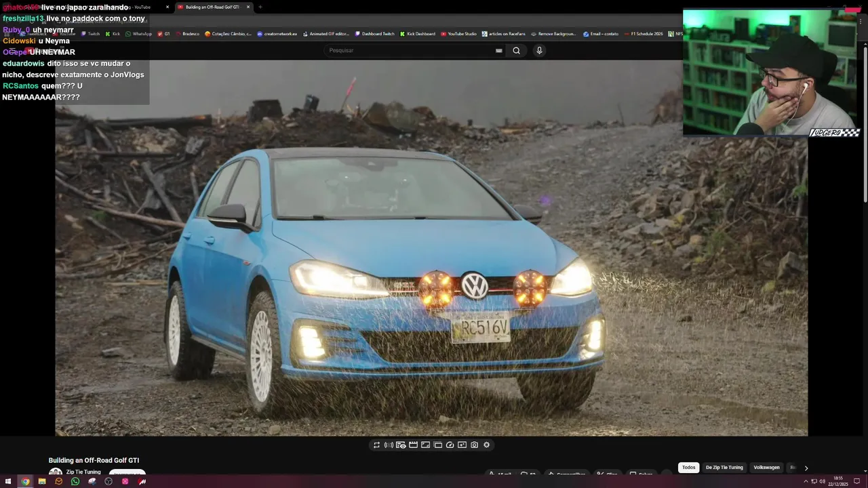Open the playback speed gauge icon
The height and width of the screenshot is (488, 868).
tap(450, 445)
